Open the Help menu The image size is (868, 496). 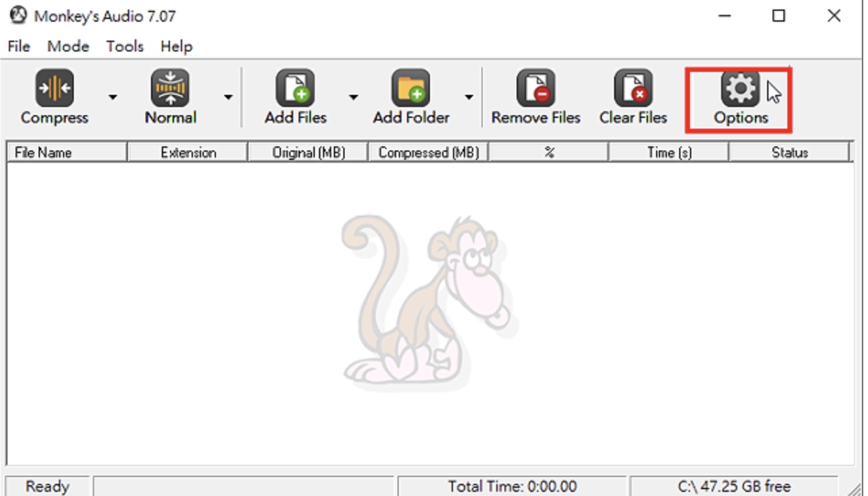[x=177, y=47]
